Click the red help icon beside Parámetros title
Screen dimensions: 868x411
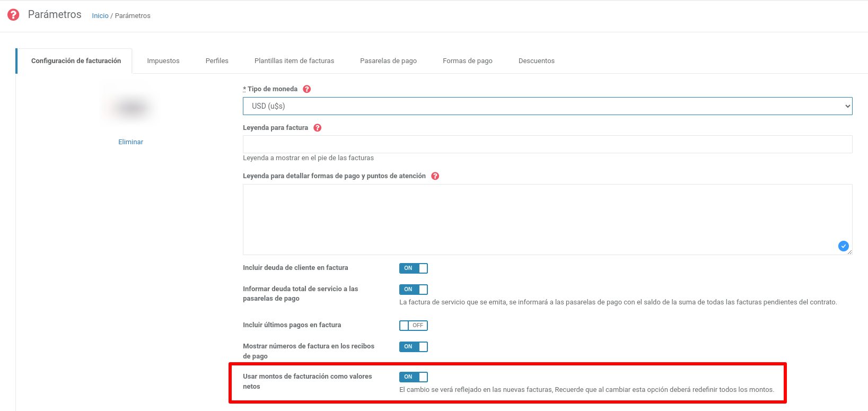pos(13,15)
